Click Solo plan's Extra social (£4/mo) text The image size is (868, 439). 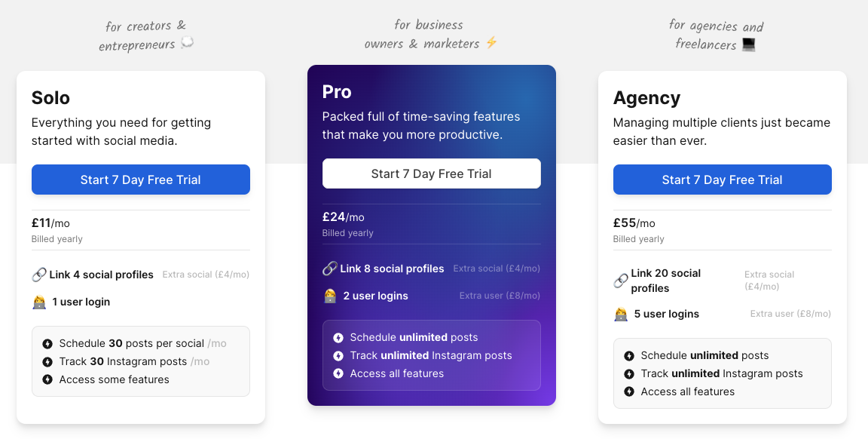[206, 275]
